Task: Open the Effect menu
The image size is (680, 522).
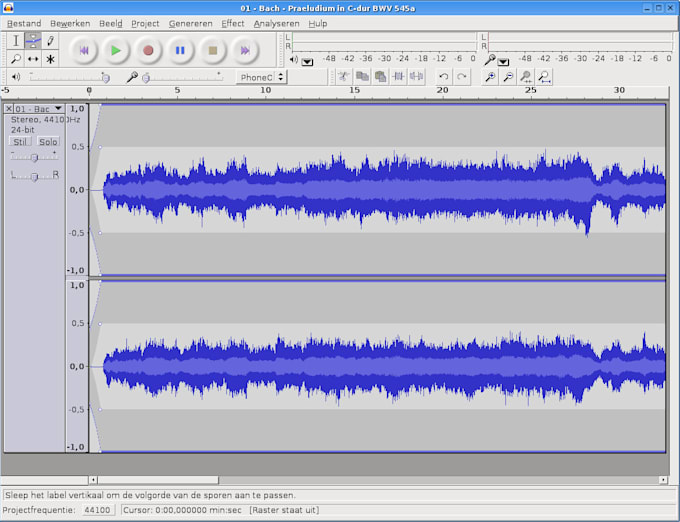Action: (x=232, y=23)
